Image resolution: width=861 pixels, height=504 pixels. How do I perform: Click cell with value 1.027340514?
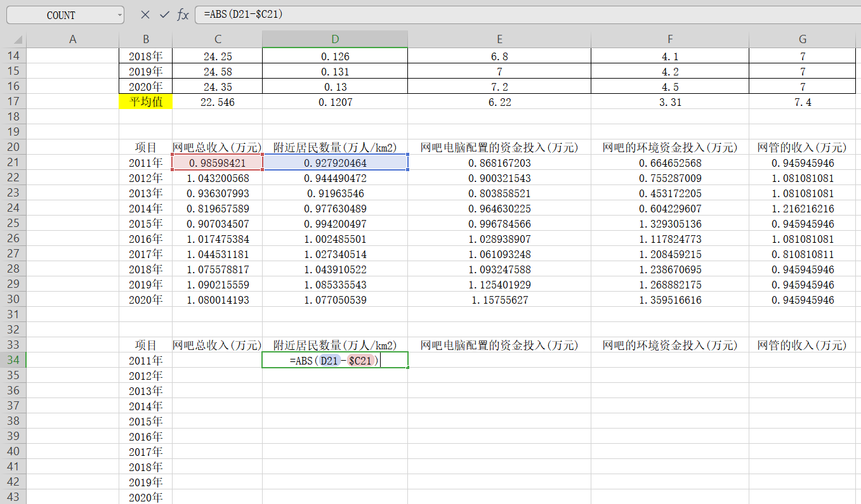click(335, 254)
